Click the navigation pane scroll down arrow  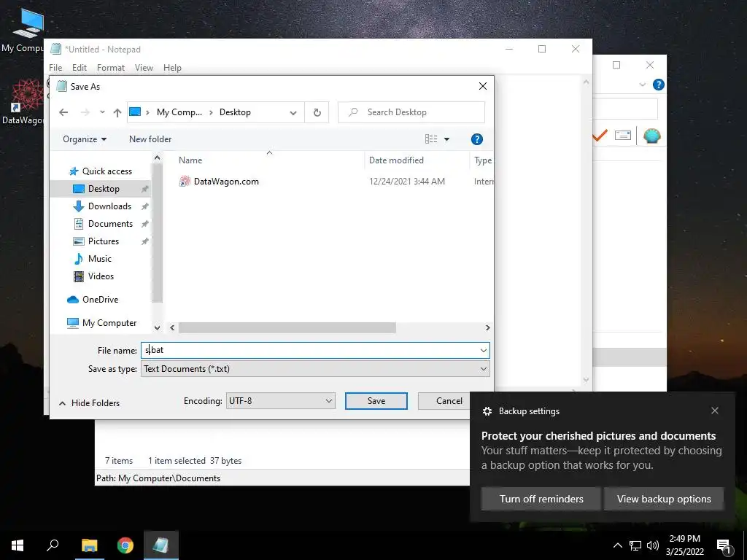(x=158, y=327)
